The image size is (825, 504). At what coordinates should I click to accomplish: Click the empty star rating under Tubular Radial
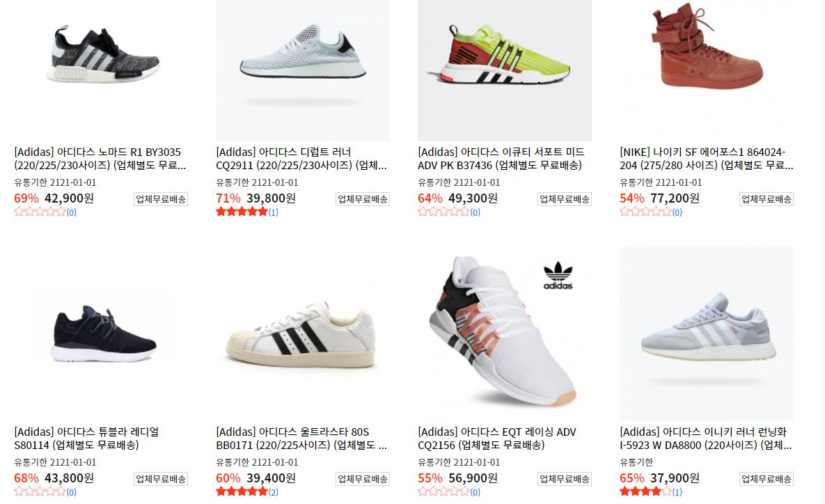40,492
